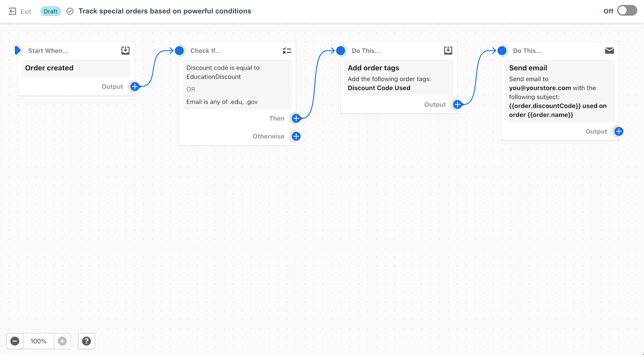Click the Exit arrow icon
Screen dimensions: 644x355
(13, 11)
